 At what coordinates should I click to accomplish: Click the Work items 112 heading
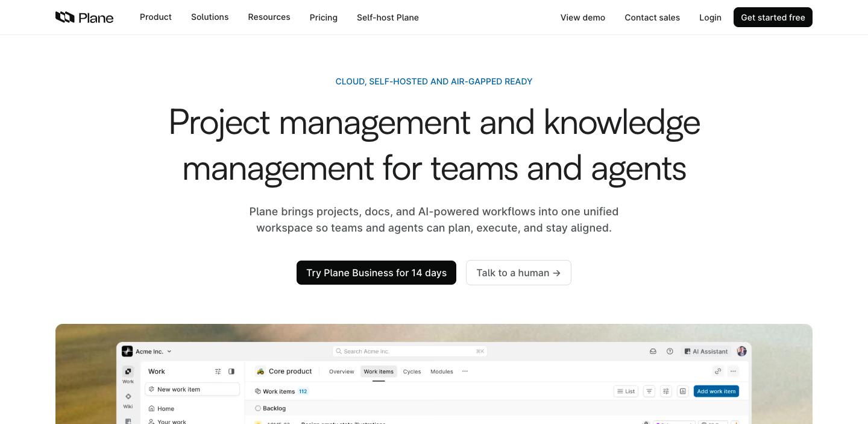coord(282,391)
